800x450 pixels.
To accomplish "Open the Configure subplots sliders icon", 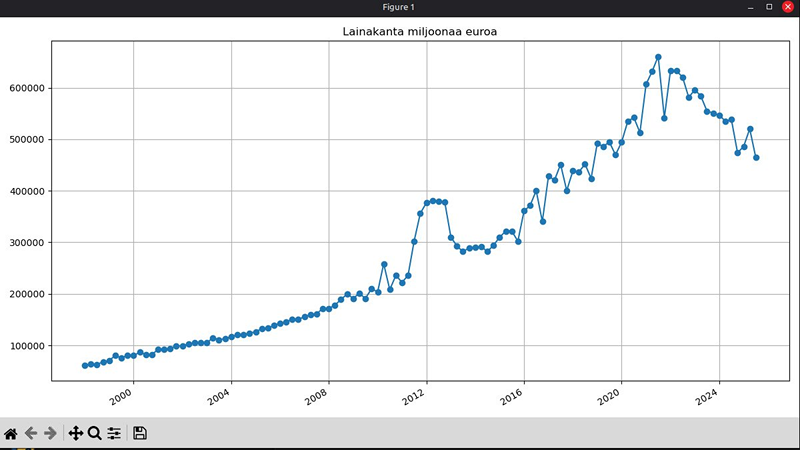I will (114, 433).
